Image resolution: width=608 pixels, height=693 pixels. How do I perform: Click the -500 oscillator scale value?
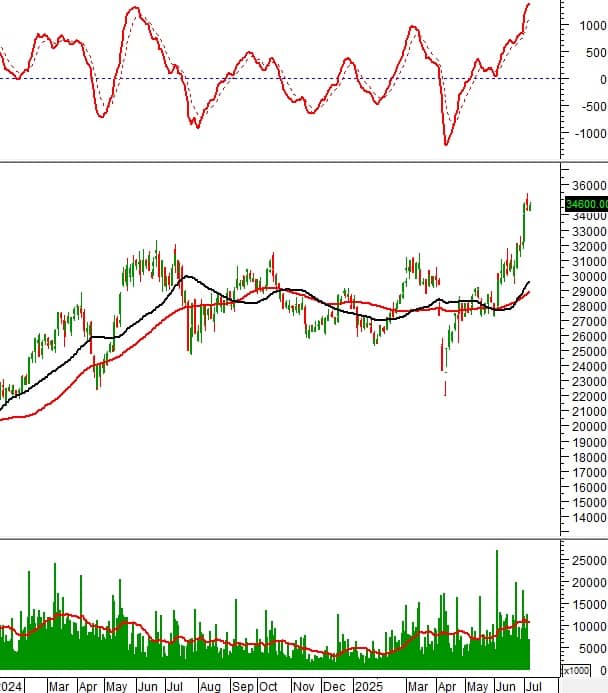click(x=594, y=107)
